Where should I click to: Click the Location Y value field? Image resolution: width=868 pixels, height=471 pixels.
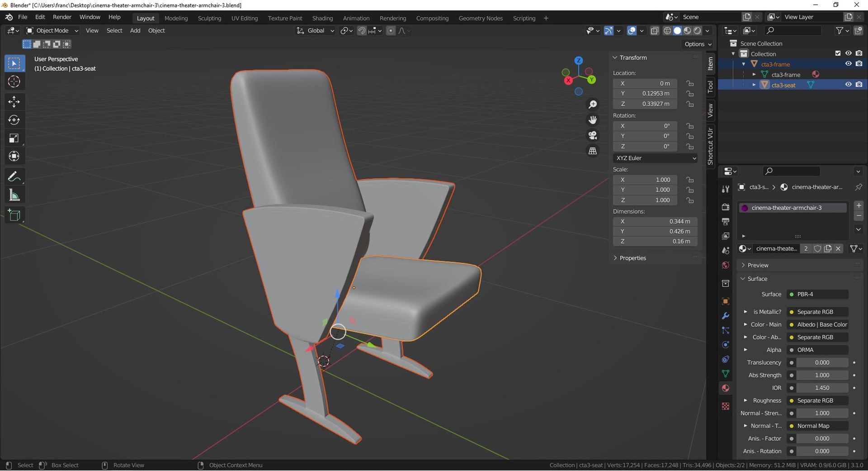(645, 94)
